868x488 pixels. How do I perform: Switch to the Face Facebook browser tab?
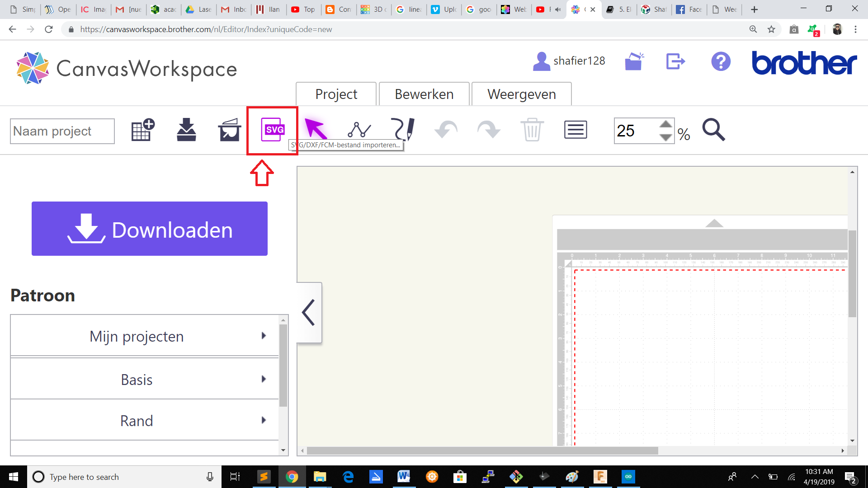tap(689, 9)
